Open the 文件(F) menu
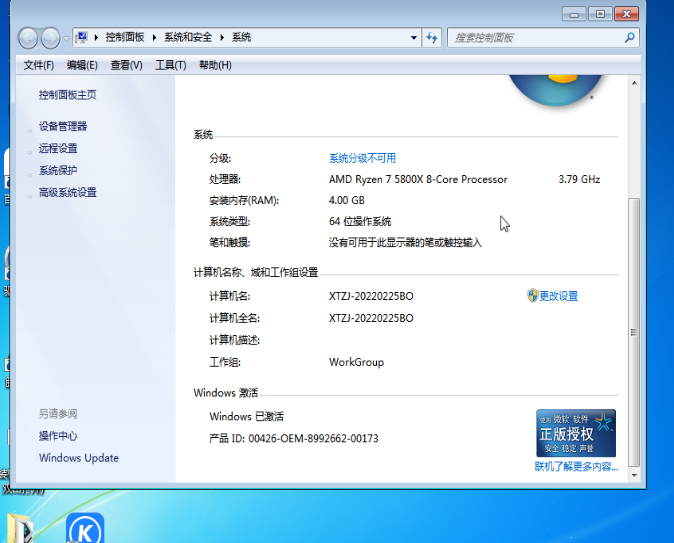 (x=38, y=65)
